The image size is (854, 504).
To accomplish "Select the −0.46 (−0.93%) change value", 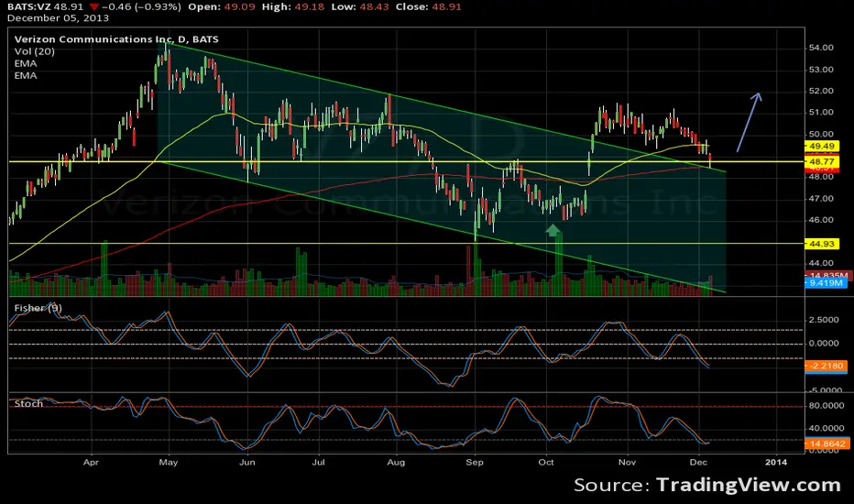I will [x=142, y=6].
